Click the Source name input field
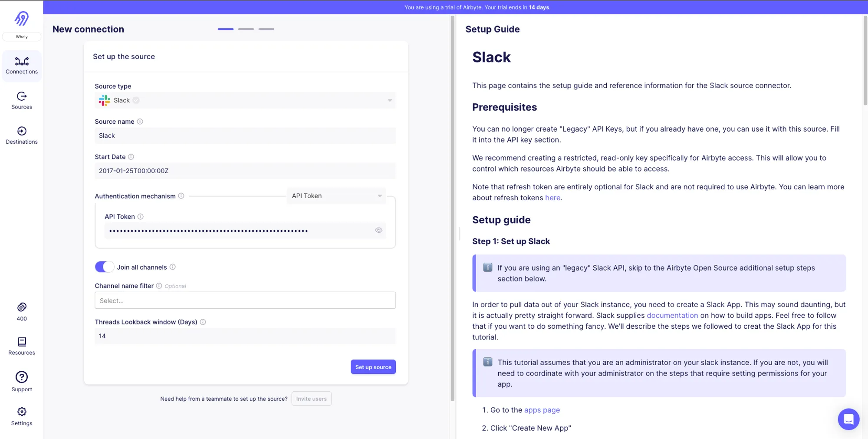 click(245, 135)
